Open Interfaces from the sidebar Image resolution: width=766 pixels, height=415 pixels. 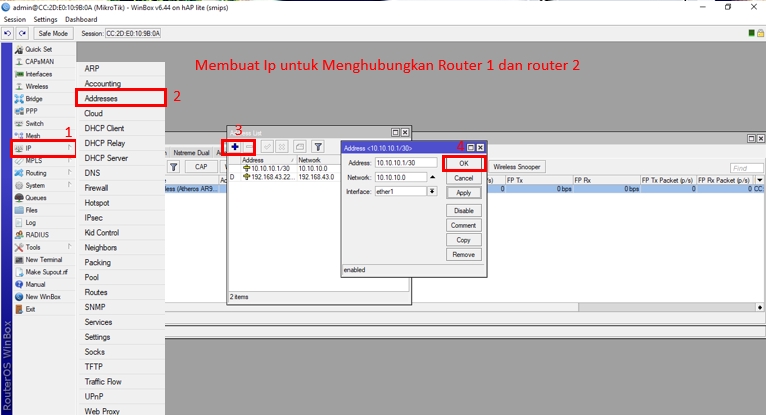coord(38,74)
